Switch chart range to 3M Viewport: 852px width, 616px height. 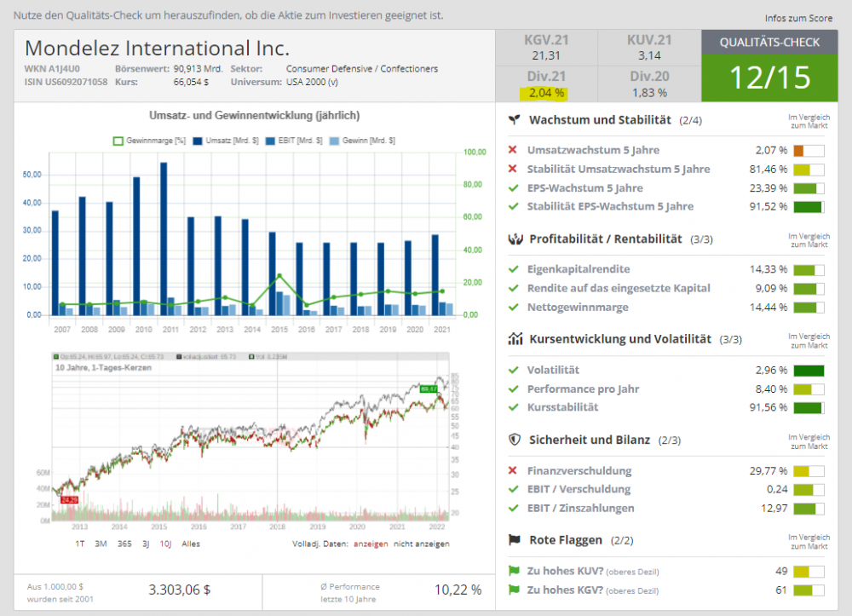101,544
